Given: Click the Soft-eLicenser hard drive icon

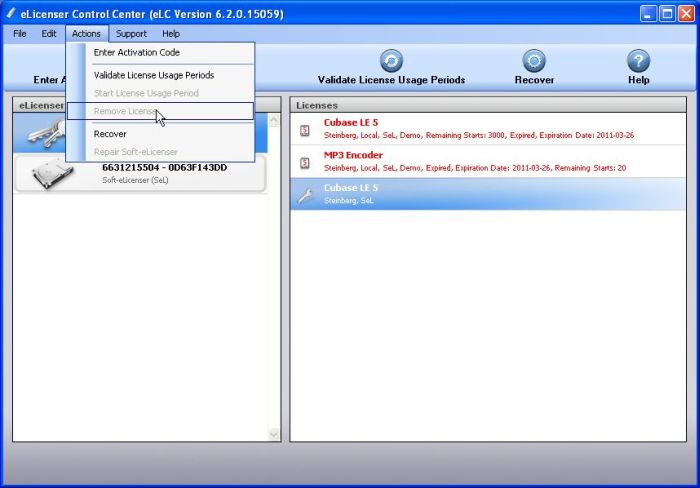Looking at the screenshot, I should point(52,174).
